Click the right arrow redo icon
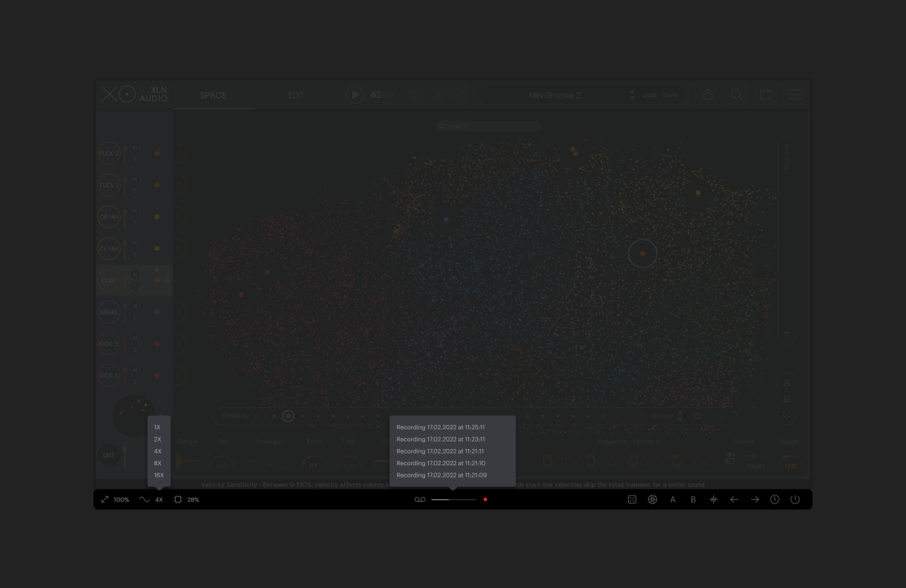 [x=755, y=500]
